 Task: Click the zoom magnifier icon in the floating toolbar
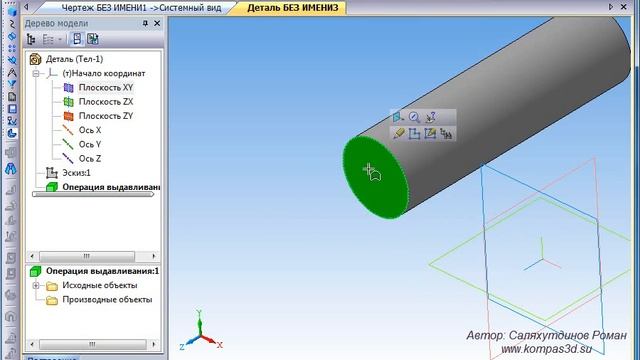coord(414,117)
